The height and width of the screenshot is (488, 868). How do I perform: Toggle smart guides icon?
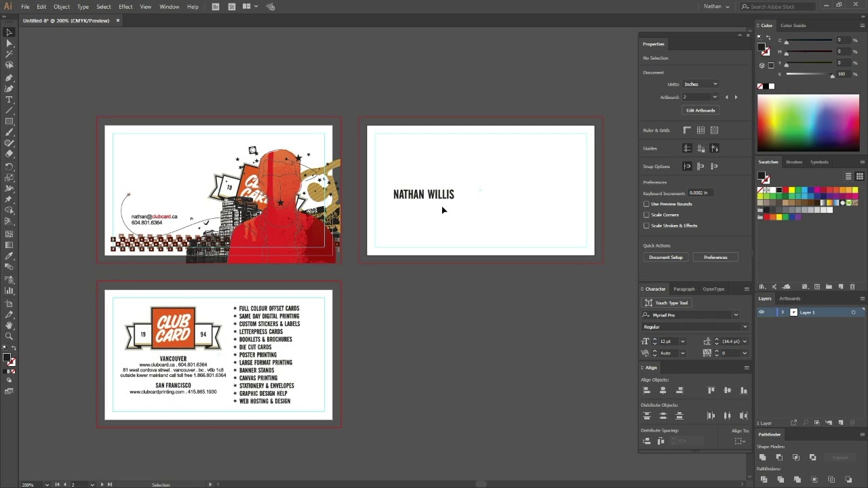(714, 148)
